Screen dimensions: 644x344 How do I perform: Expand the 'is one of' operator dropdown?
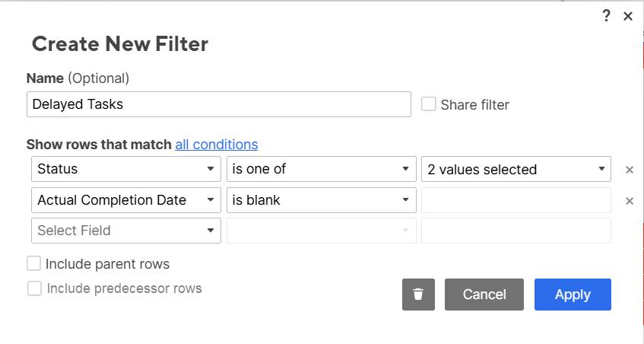(x=321, y=169)
